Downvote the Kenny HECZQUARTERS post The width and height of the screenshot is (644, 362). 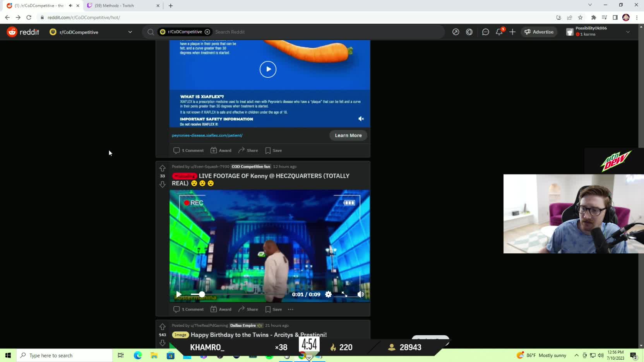[163, 184]
